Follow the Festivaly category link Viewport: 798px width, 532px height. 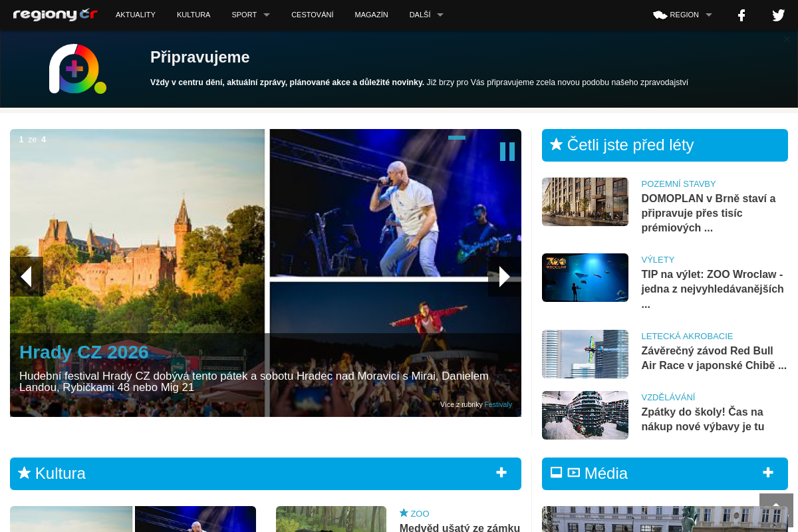point(498,404)
